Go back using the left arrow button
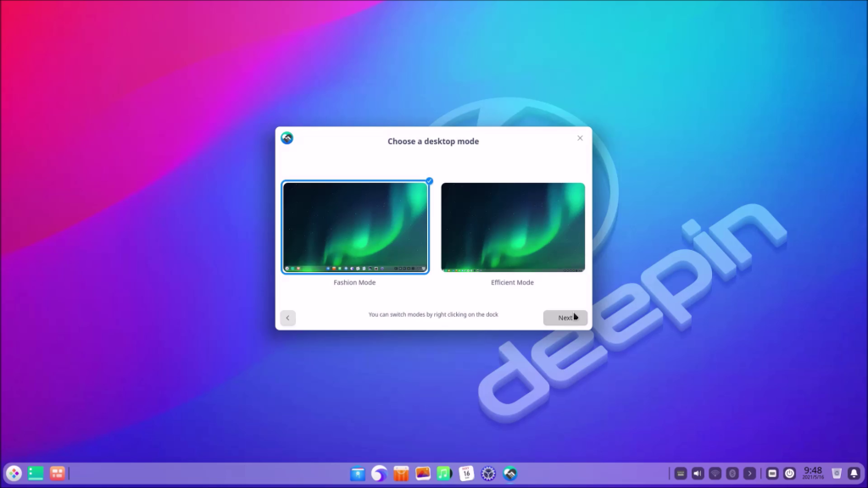 point(288,318)
